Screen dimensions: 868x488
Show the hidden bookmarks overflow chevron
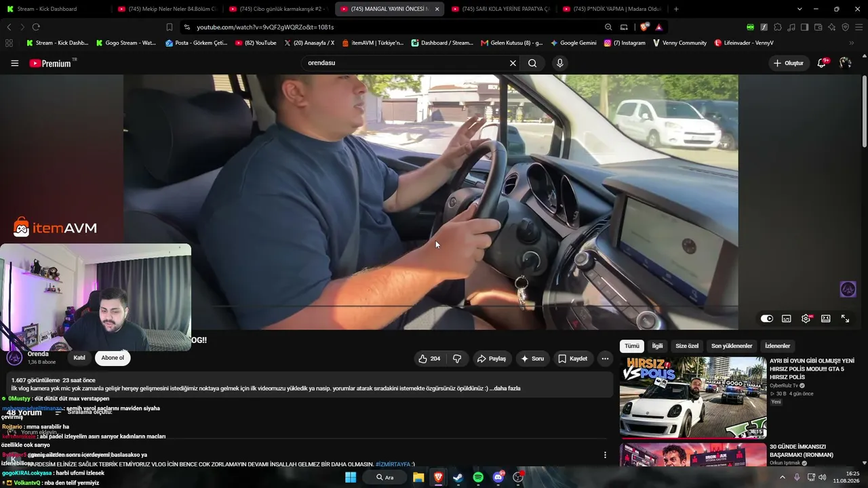[x=851, y=43]
